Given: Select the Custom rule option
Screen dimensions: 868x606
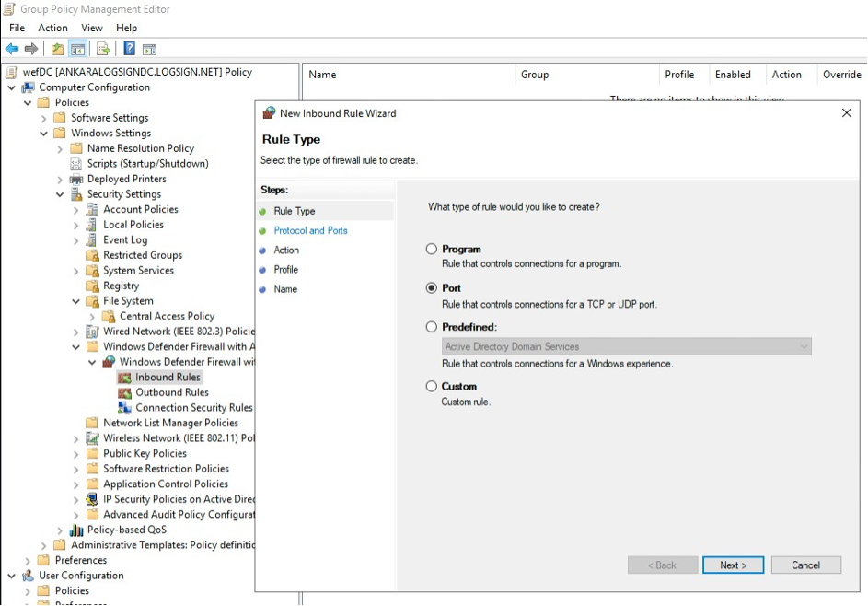Looking at the screenshot, I should 430,386.
